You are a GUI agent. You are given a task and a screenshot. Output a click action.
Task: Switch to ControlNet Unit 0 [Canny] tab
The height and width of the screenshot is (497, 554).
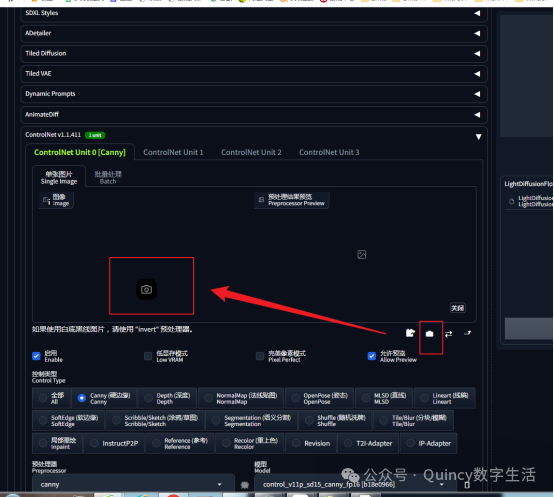tap(80, 152)
